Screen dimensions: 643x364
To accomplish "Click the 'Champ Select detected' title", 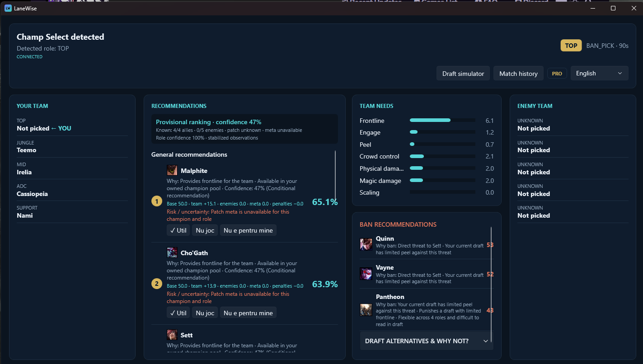I will tap(61, 37).
